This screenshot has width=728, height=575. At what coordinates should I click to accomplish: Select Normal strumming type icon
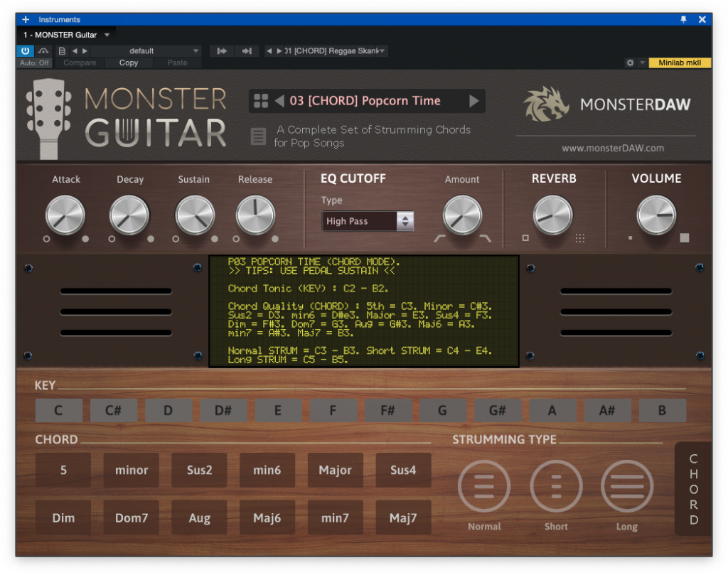coord(484,486)
